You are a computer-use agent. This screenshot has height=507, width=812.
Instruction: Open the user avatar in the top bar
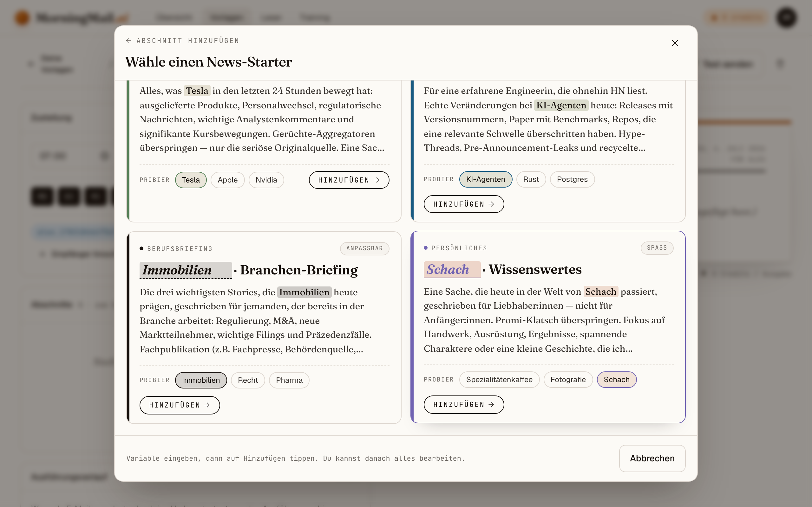(x=786, y=17)
